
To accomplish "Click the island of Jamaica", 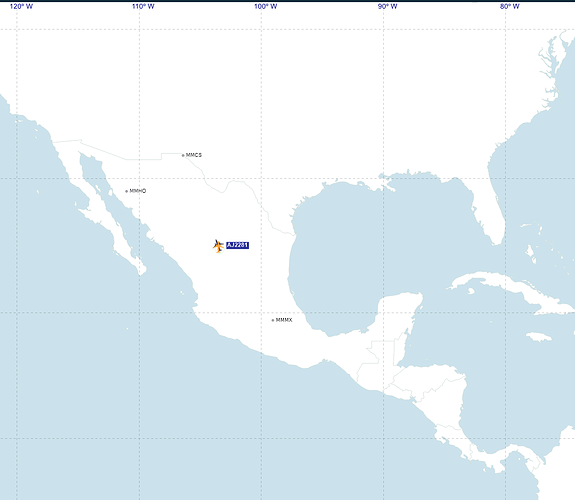I will (539, 337).
